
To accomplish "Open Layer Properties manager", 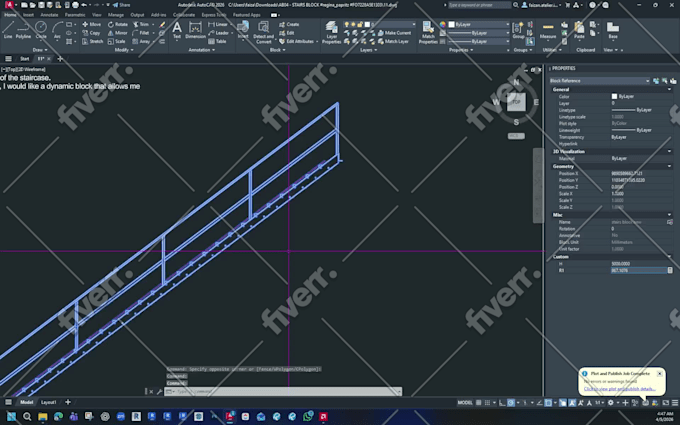I will coord(332,32).
